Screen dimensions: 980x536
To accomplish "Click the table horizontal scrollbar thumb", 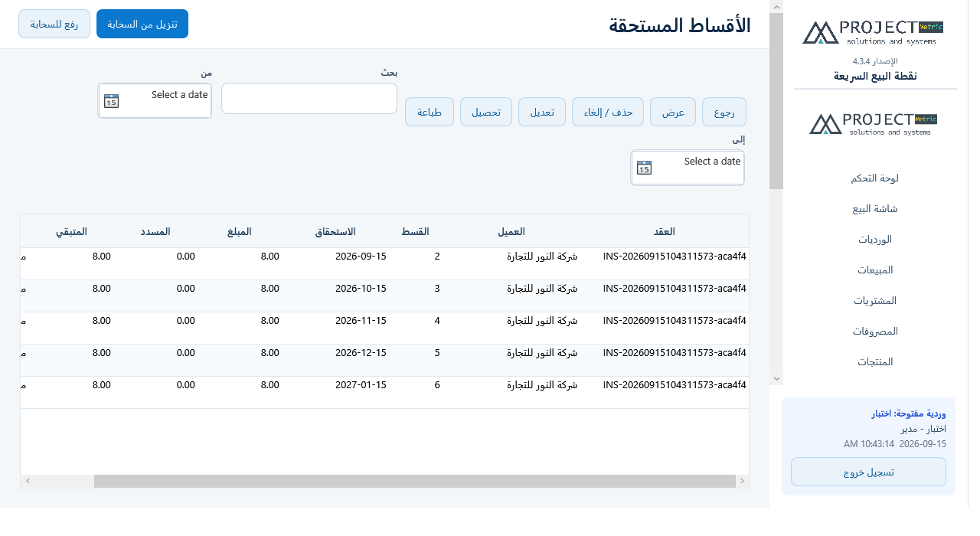I will coord(414,481).
